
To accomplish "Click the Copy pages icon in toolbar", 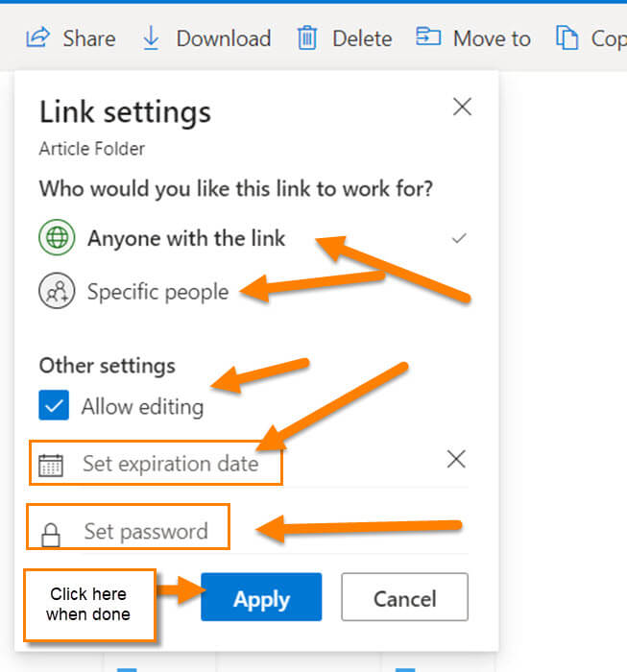I will pyautogui.click(x=567, y=37).
